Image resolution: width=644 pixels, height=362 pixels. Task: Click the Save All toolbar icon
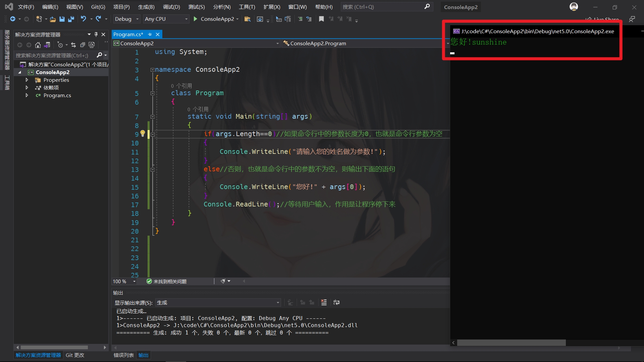[x=71, y=19]
